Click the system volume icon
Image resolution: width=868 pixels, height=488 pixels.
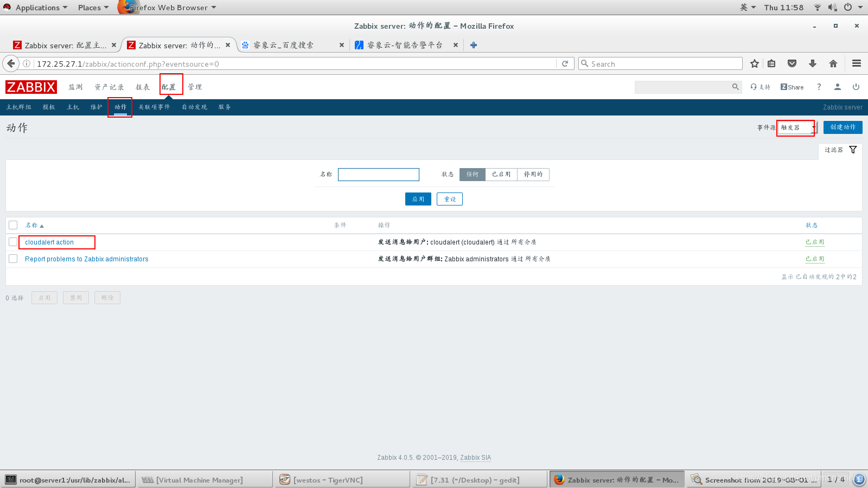coord(833,7)
